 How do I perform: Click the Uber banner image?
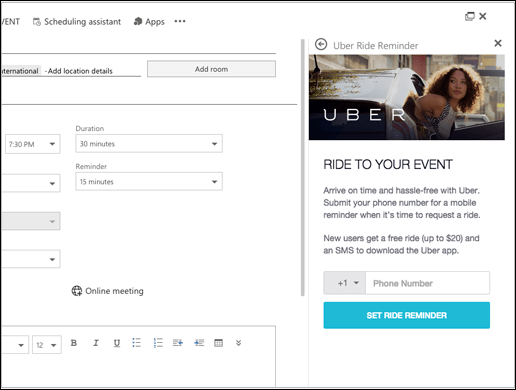tap(407, 97)
